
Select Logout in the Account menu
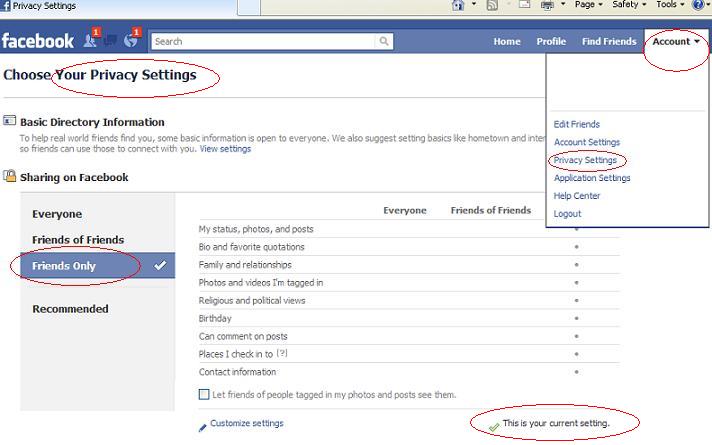[567, 213]
